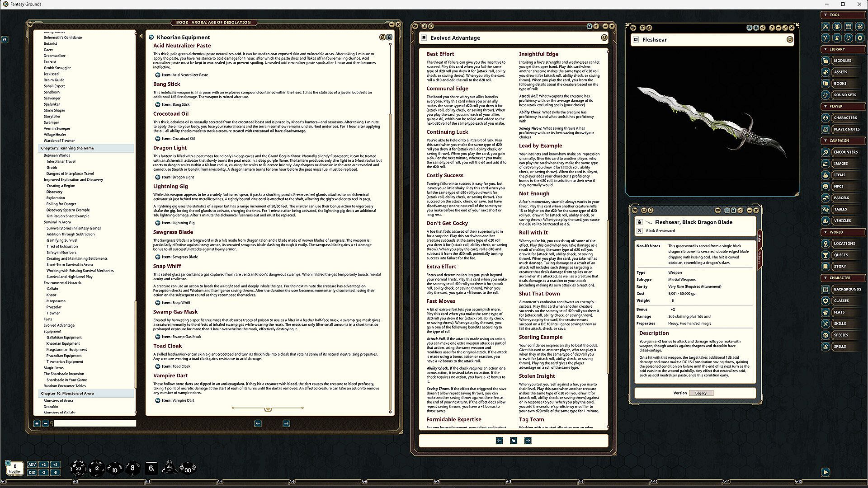Click the book search input field
The height and width of the screenshot is (488, 868).
click(95, 423)
